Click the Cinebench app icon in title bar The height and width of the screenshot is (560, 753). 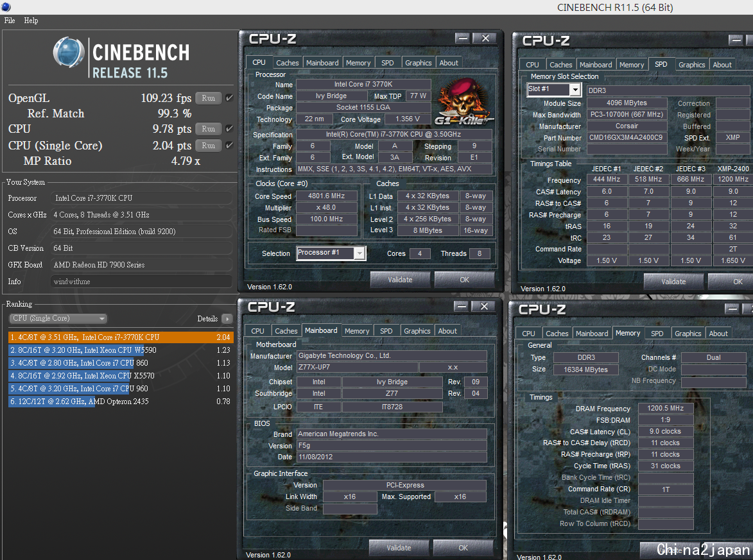pos(6,6)
